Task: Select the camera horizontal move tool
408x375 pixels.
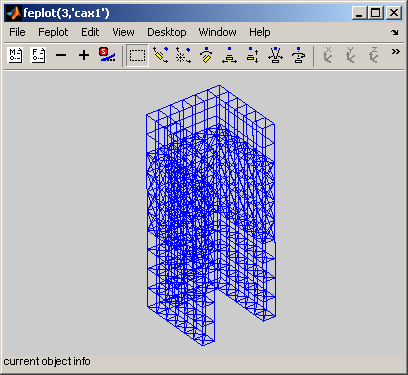Action: (x=229, y=55)
